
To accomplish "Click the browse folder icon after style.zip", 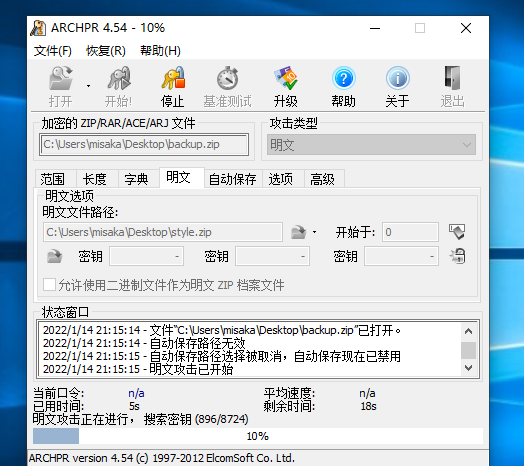I will (x=298, y=232).
